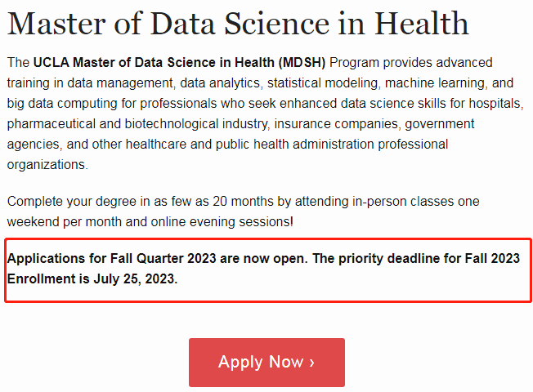
Task: Click the chevron arrow on Apply Now
Action: click(x=311, y=363)
